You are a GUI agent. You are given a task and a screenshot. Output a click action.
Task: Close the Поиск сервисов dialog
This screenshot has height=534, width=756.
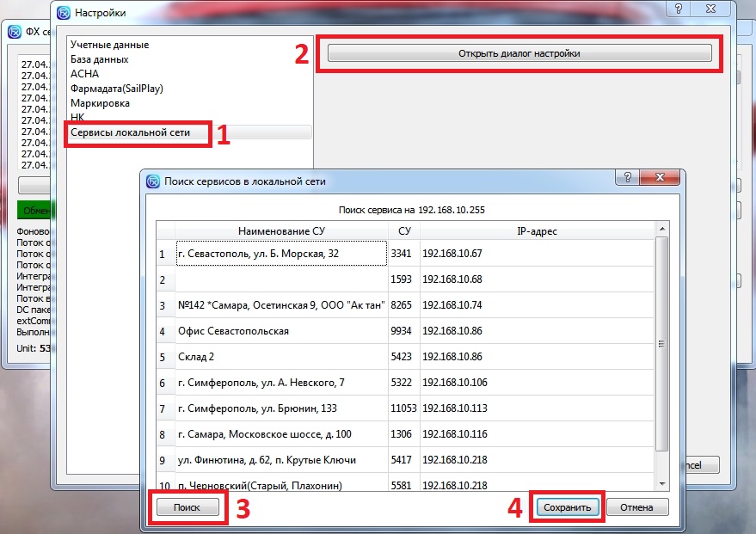click(x=663, y=178)
